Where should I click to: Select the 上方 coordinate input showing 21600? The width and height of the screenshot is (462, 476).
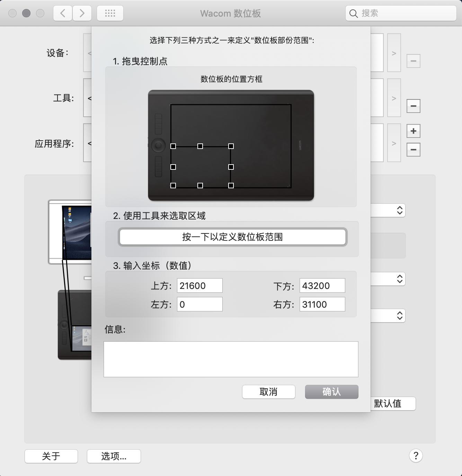pos(199,285)
